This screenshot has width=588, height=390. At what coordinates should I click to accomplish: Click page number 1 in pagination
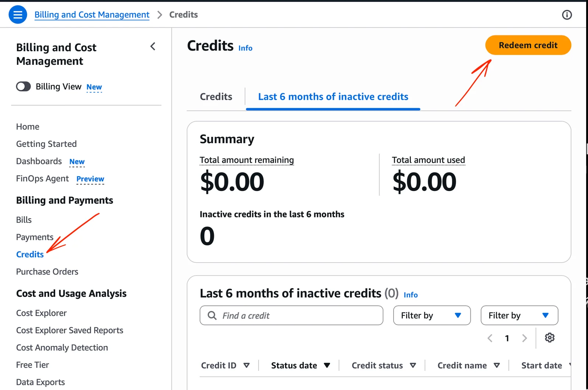507,338
